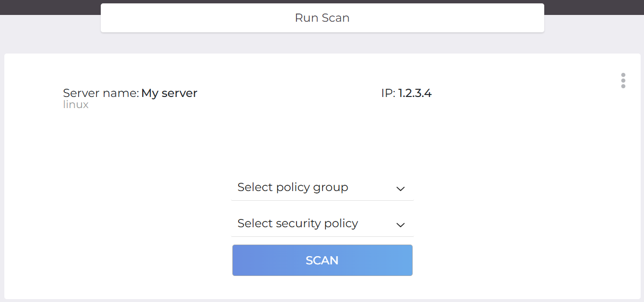
Task: Open the three-dot server options menu
Action: [623, 81]
